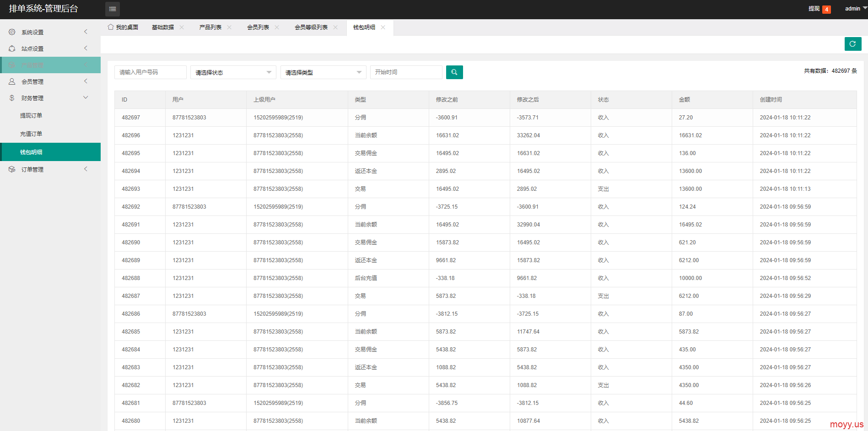Click 15202595989(2519) in row 482686
The width and height of the screenshot is (868, 431).
tap(278, 314)
